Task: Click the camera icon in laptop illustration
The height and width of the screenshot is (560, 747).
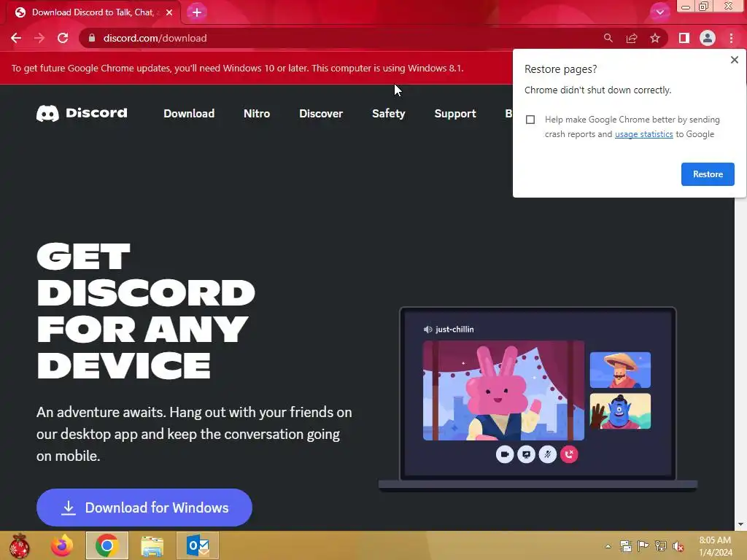Action: pyautogui.click(x=505, y=454)
